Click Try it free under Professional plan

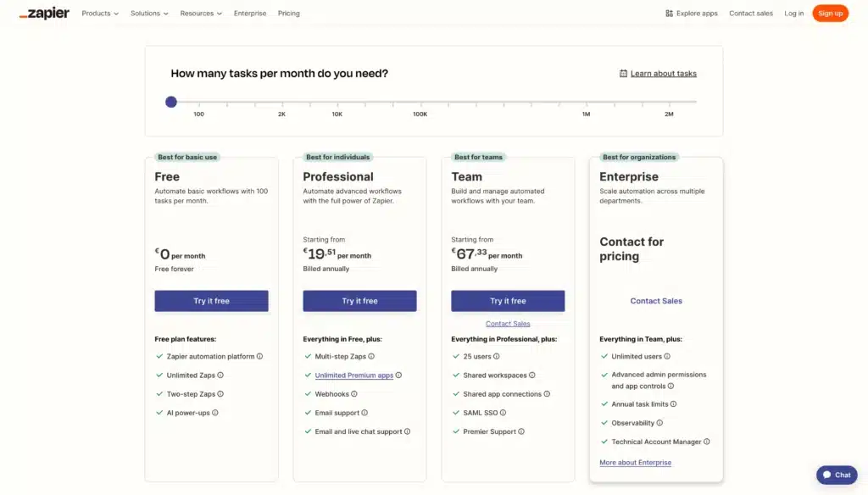pyautogui.click(x=359, y=301)
